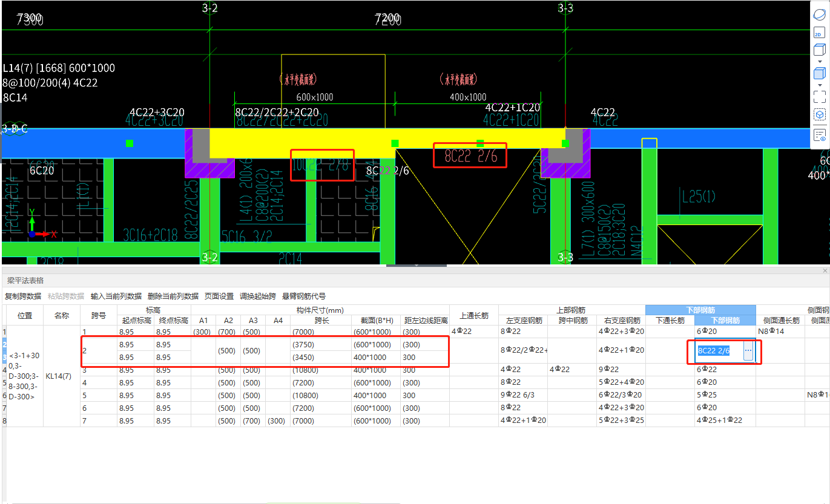
Task: Select the 名称 column header
Action: [x=62, y=315]
